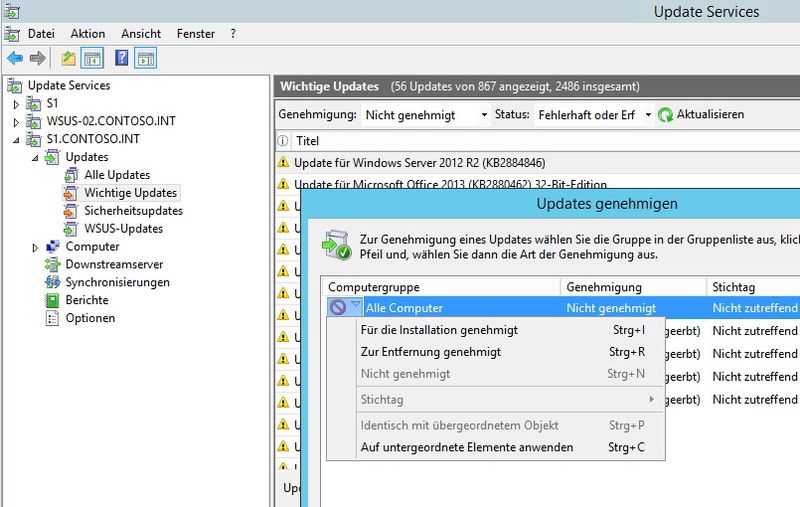Sort by the Titel column header
The image size is (800, 507).
(x=308, y=141)
